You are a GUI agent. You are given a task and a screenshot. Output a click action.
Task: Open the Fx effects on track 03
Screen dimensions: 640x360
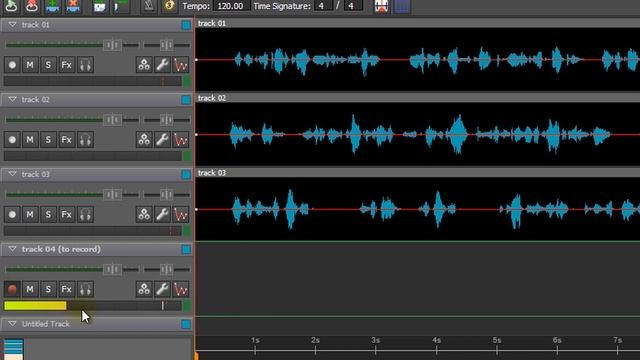point(67,215)
